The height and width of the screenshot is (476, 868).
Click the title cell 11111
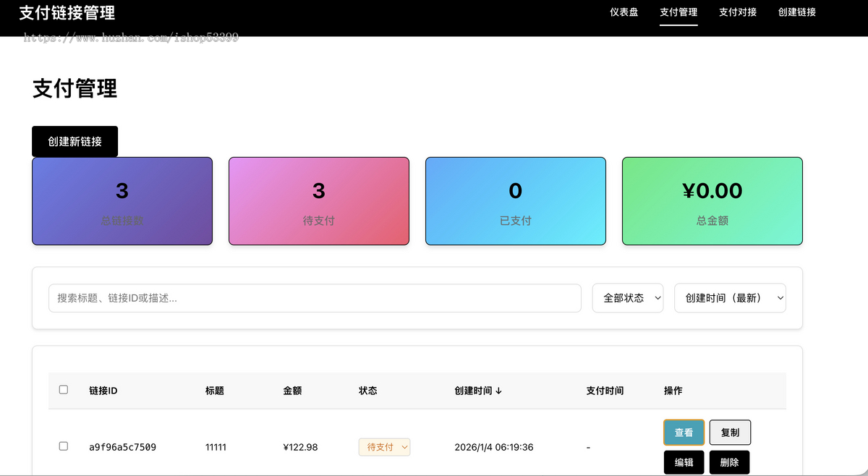click(216, 447)
